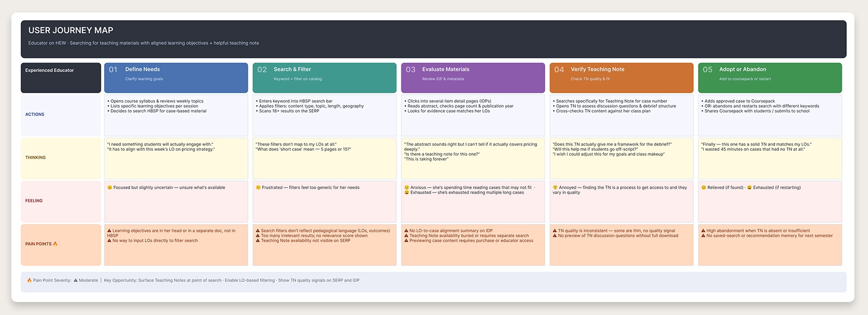
Task: Select the '02 Search & Filter' stage header
Action: [x=324, y=78]
